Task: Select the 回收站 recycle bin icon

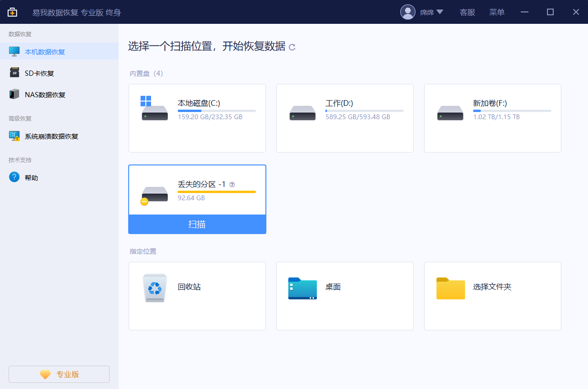Action: point(155,288)
